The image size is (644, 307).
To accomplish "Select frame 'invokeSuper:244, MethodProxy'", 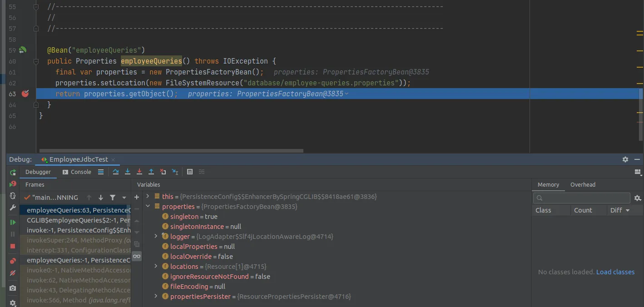I will (75, 240).
